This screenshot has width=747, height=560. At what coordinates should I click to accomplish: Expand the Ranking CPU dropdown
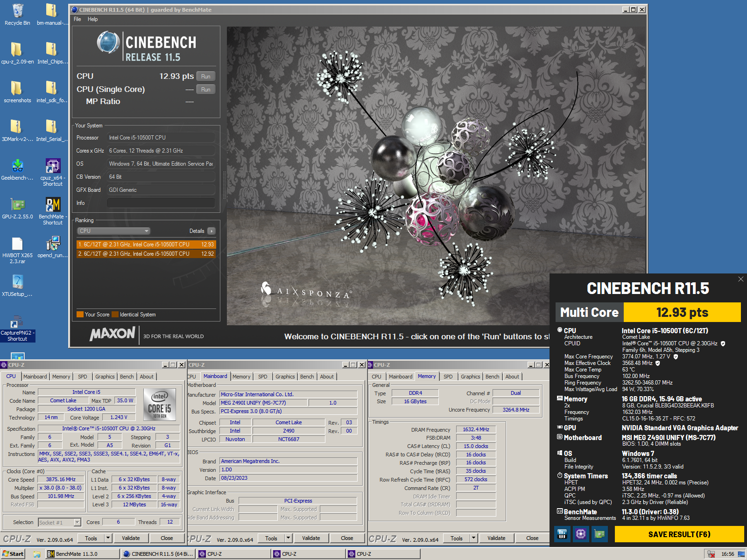click(x=113, y=231)
